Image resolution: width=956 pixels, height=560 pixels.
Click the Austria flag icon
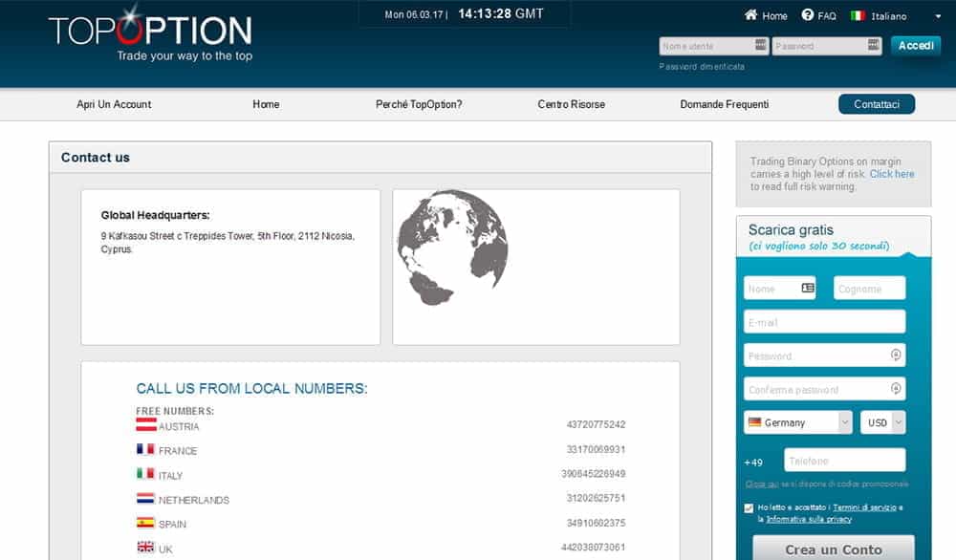coord(145,424)
